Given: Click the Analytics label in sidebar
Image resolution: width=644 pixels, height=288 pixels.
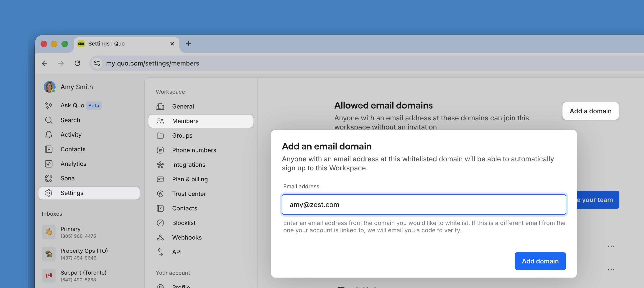Looking at the screenshot, I should coord(73,164).
